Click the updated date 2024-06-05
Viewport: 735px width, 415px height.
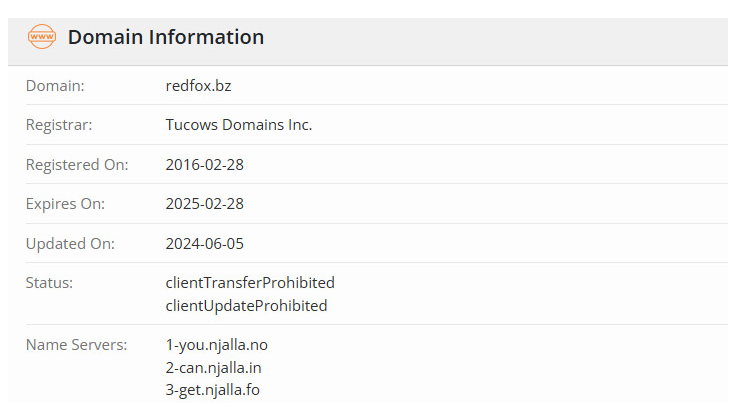point(204,243)
